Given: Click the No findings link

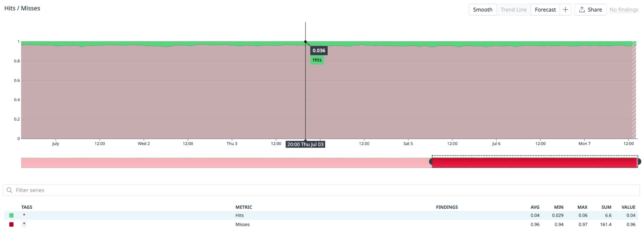Looking at the screenshot, I should point(624,10).
